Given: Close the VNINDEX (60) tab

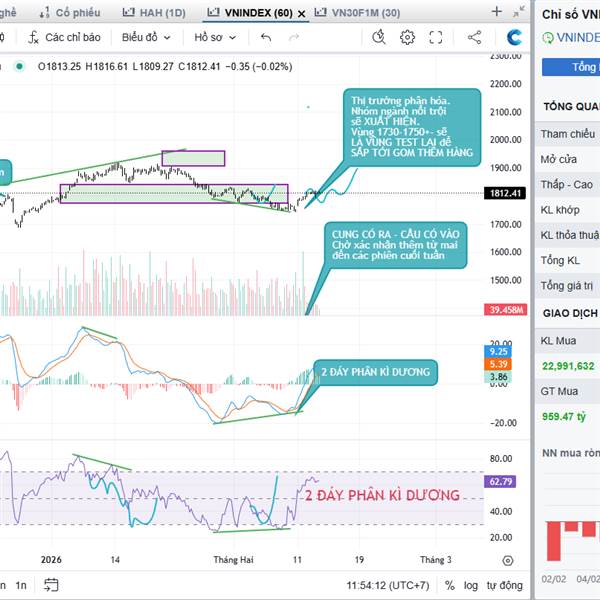Looking at the screenshot, I should coord(302,14).
